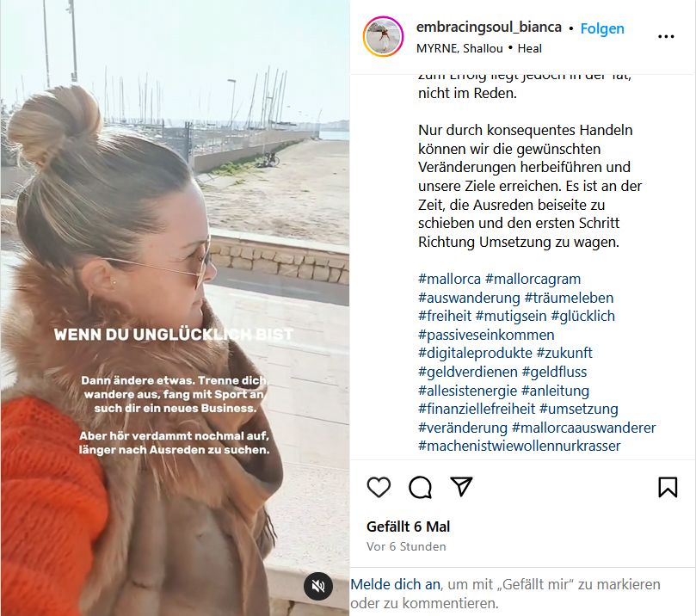
Task: Share the post with paper plane icon
Action: (461, 486)
